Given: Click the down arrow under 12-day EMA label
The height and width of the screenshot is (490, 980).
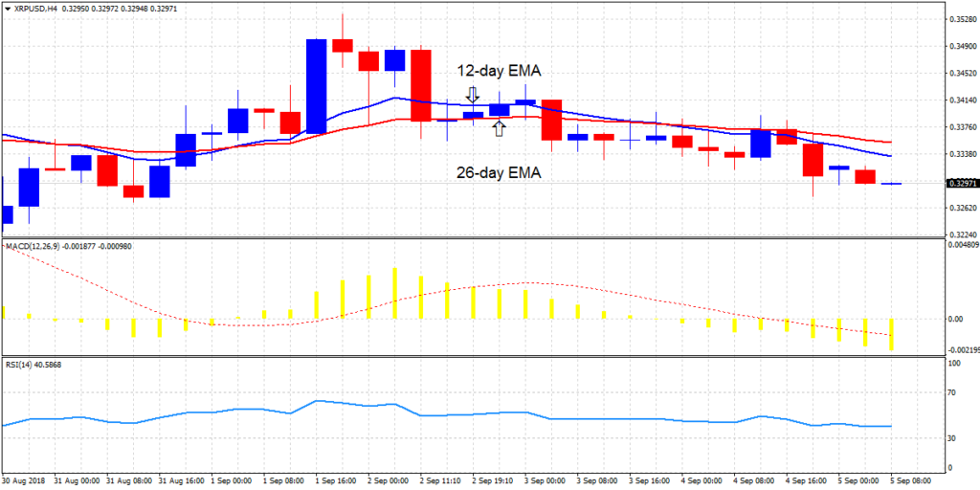Looking at the screenshot, I should pos(472,95).
